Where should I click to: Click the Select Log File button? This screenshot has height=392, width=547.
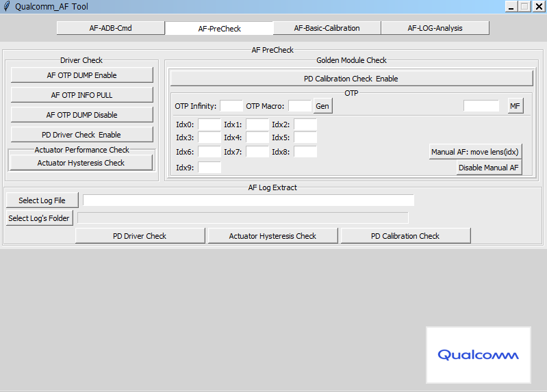point(42,200)
